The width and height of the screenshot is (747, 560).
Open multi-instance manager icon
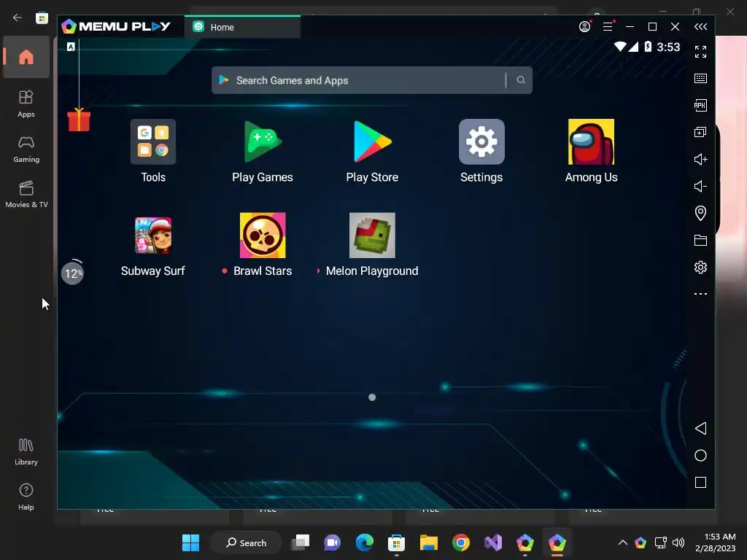coord(700,132)
